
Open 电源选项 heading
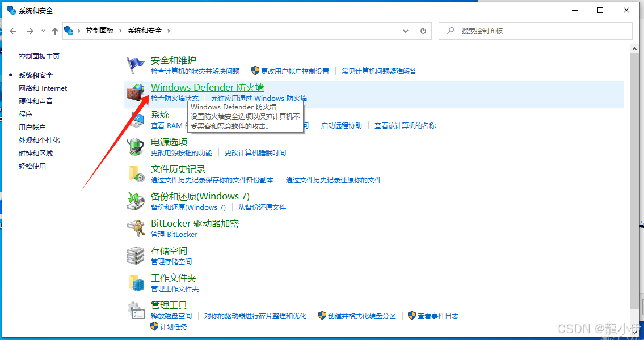coord(169,142)
